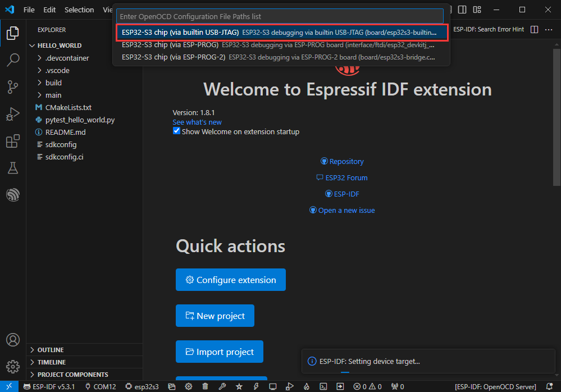This screenshot has width=561, height=392.
Task: Open the Run and Debug view
Action: pos(12,114)
